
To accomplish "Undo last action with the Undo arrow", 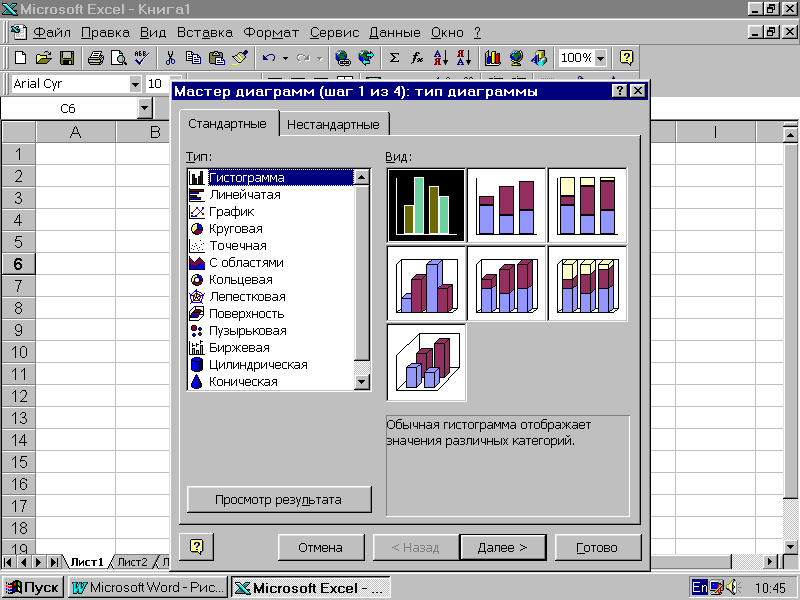I will (269, 58).
